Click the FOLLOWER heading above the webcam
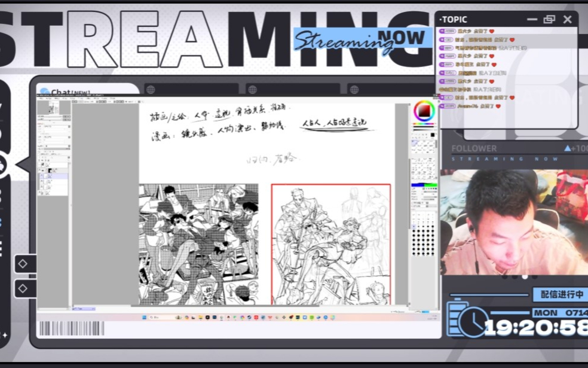The width and height of the screenshot is (588, 368). [x=474, y=148]
